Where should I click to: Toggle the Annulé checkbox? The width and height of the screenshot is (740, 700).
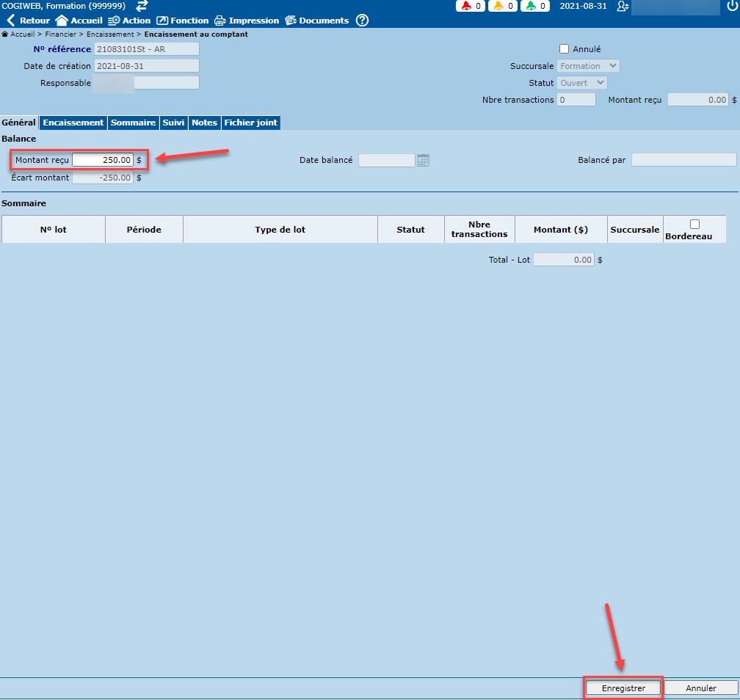point(564,49)
